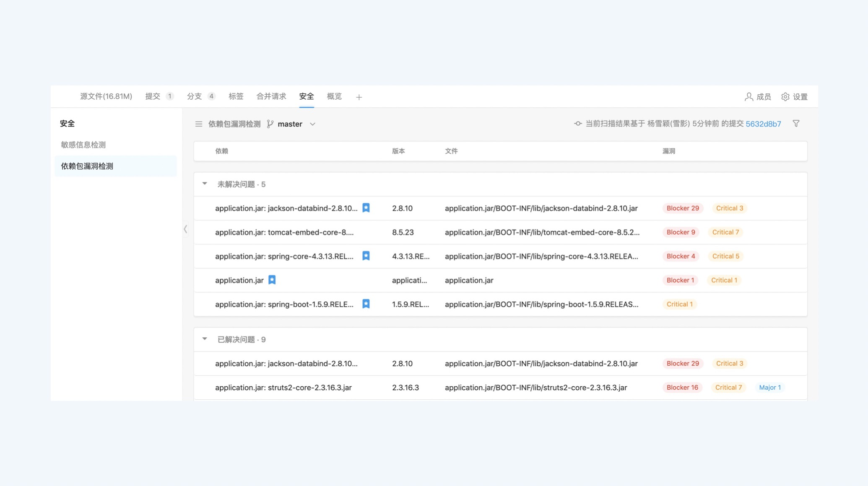The width and height of the screenshot is (868, 486).
Task: Open the filter funnel icon
Action: pyautogui.click(x=796, y=124)
